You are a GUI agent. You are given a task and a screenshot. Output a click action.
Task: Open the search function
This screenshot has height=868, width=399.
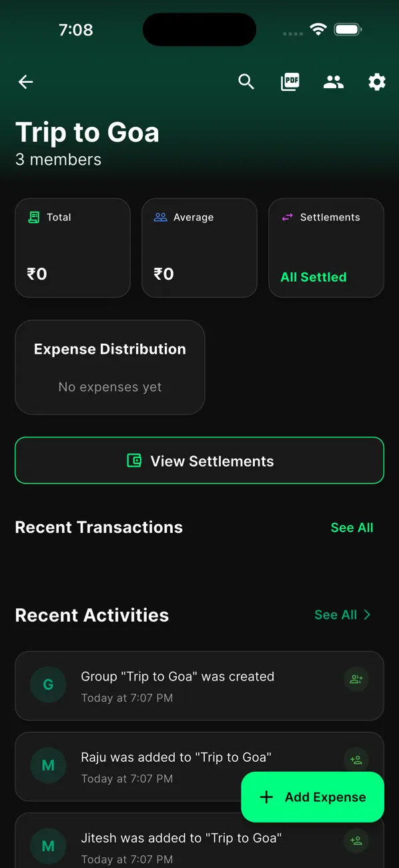[246, 81]
